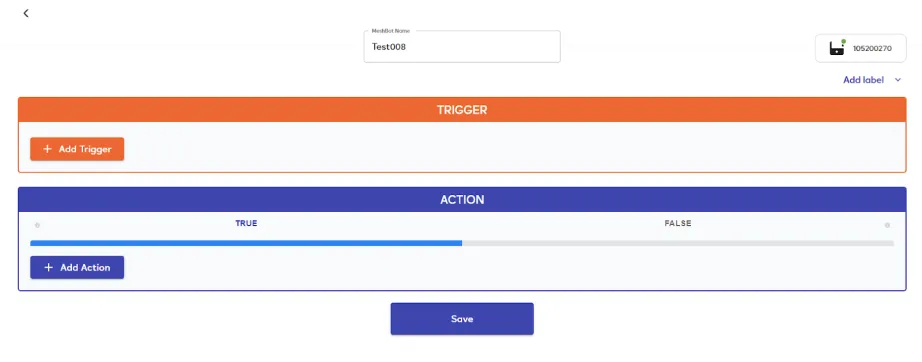This screenshot has width=922, height=362.
Task: Click the plus icon in Add Trigger
Action: [x=48, y=149]
